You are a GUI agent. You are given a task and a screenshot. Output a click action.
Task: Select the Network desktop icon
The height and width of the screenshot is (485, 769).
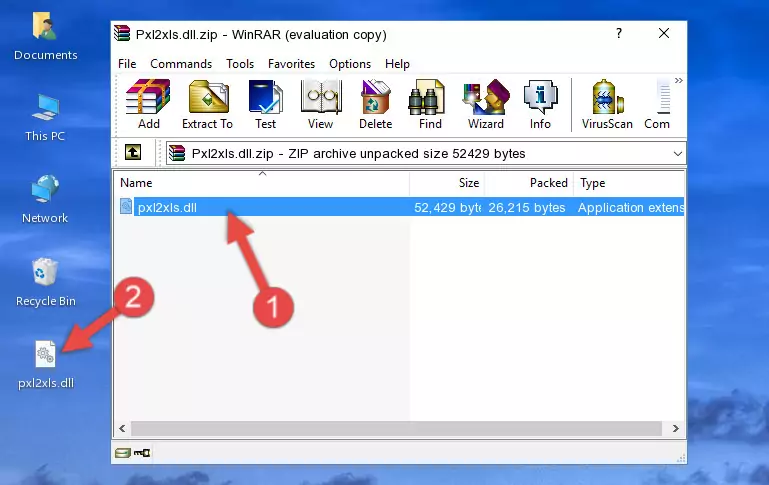click(x=45, y=199)
